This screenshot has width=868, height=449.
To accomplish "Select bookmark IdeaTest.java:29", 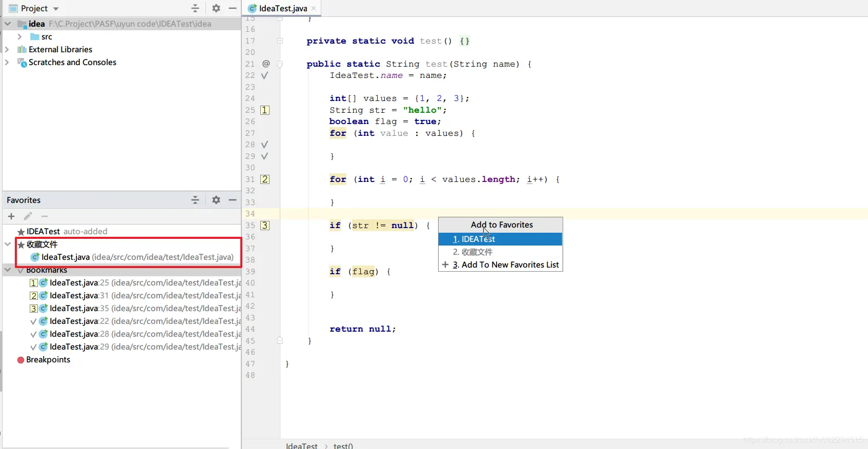I will pyautogui.click(x=135, y=347).
